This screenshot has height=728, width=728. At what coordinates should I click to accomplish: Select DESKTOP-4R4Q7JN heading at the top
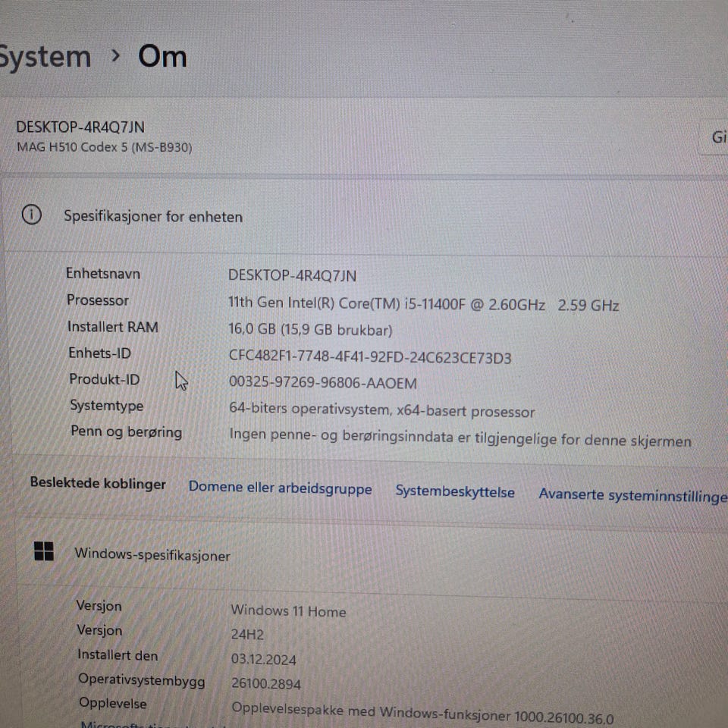(x=80, y=127)
